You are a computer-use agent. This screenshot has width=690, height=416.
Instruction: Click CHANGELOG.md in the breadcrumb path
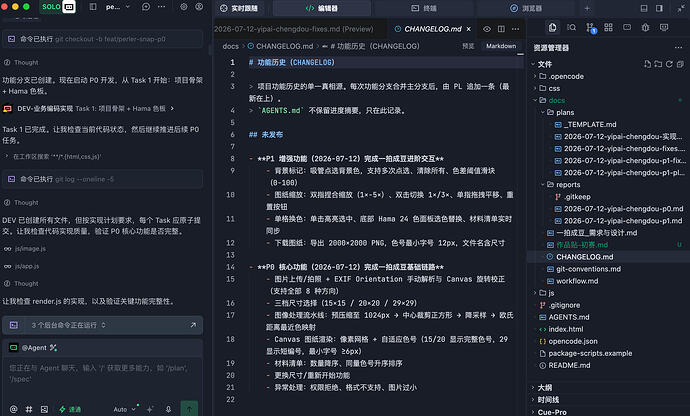[x=284, y=46]
